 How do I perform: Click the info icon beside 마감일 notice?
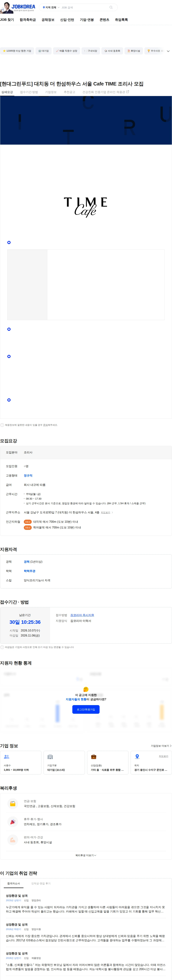pyautogui.click(x=2, y=647)
